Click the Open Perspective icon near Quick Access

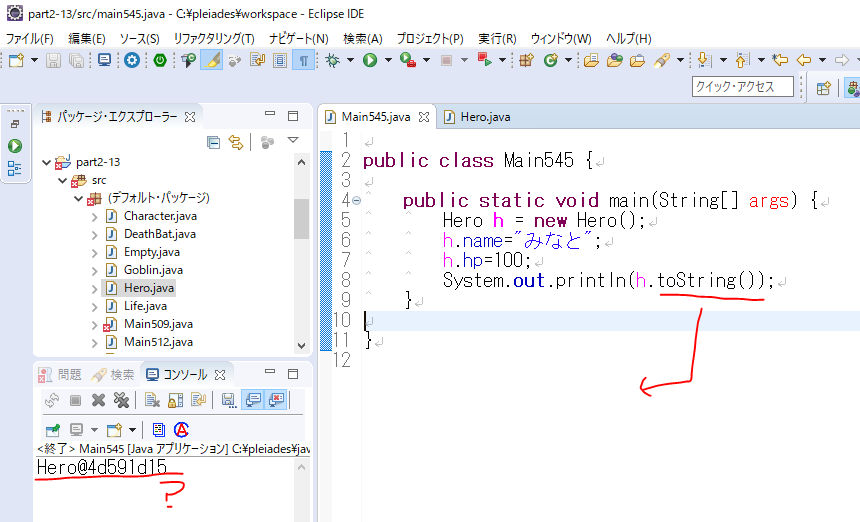coord(823,88)
